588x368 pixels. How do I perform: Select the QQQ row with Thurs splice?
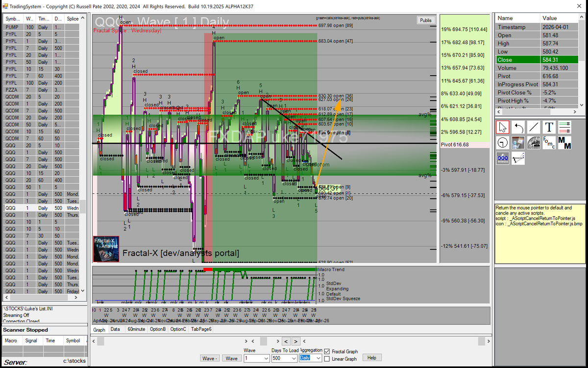[x=42, y=215]
